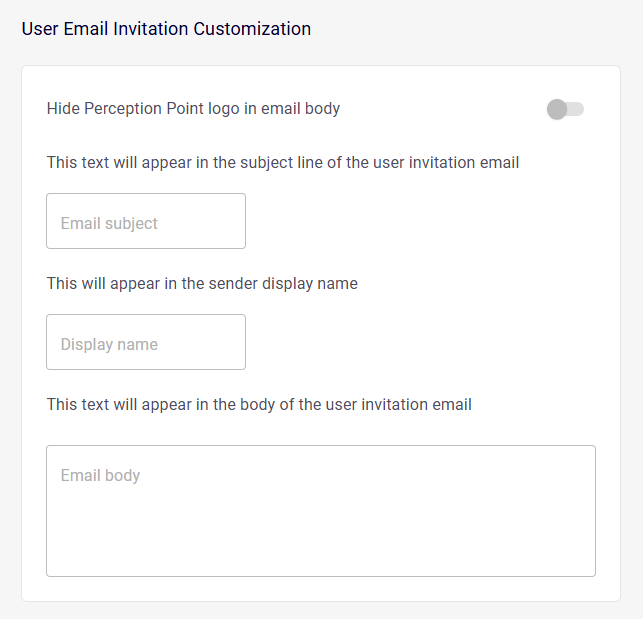643x619 pixels.
Task: Click the User Email Invitation Customization heading
Action: coord(166,29)
